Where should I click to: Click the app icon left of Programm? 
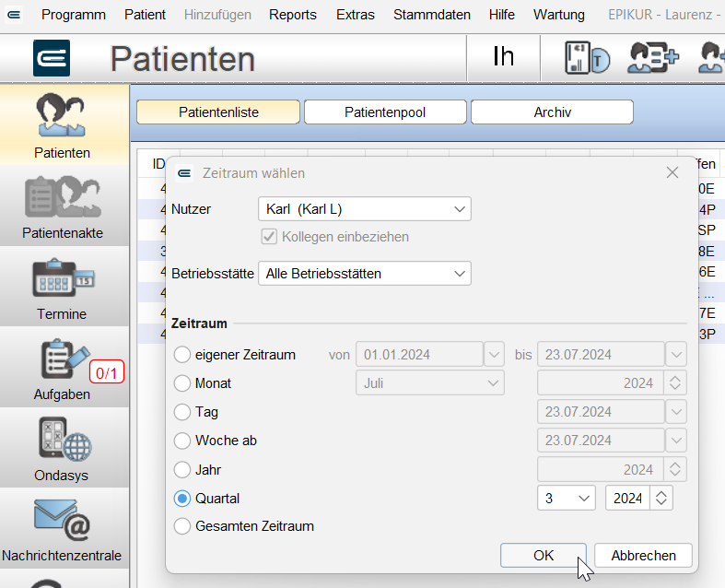pyautogui.click(x=14, y=15)
